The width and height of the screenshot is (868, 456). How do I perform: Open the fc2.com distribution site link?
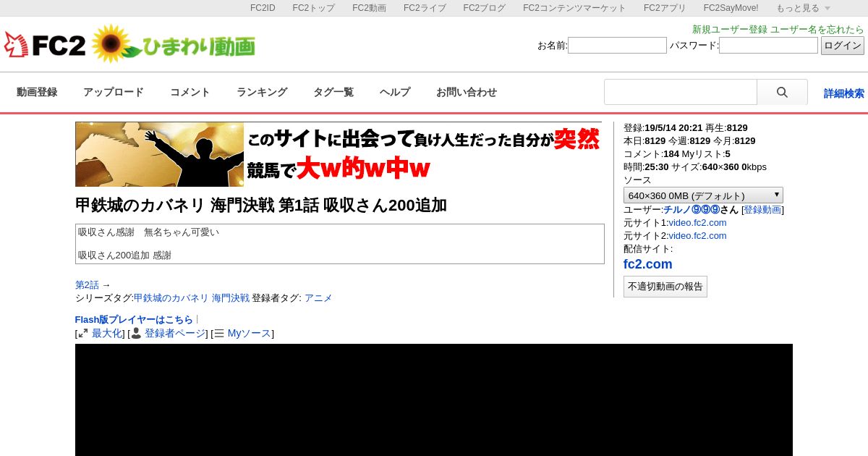point(648,264)
